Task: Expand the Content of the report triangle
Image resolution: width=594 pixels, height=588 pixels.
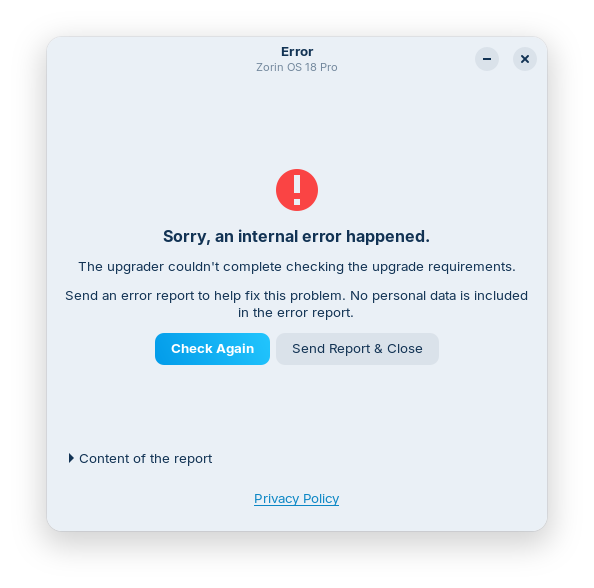Action: (x=71, y=458)
